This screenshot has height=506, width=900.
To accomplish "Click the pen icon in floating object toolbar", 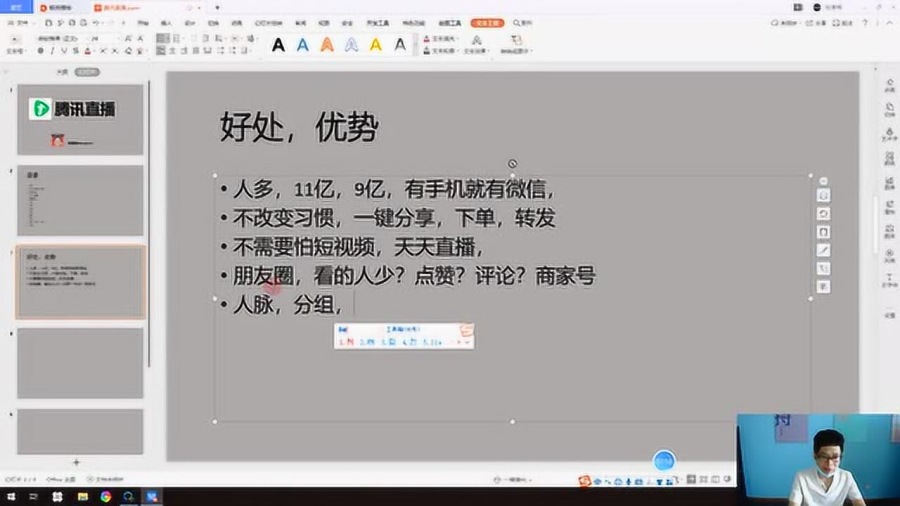I will tap(823, 250).
